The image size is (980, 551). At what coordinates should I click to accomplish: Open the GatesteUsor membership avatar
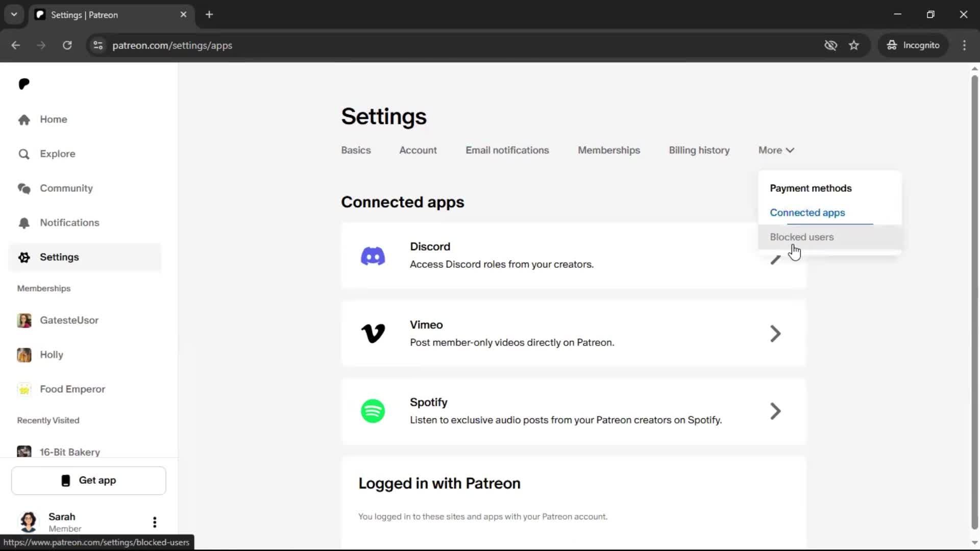click(24, 320)
